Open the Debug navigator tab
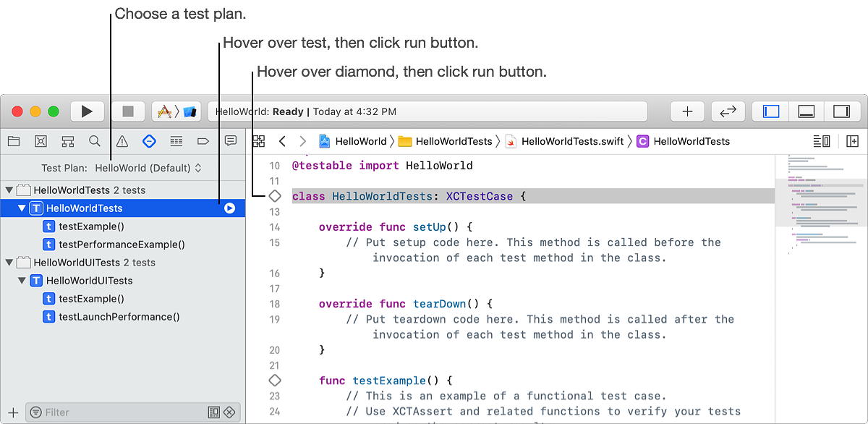This screenshot has height=424, width=868. pos(176,140)
